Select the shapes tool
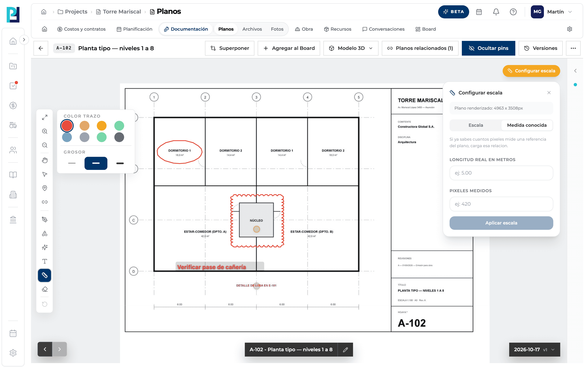 (45, 233)
